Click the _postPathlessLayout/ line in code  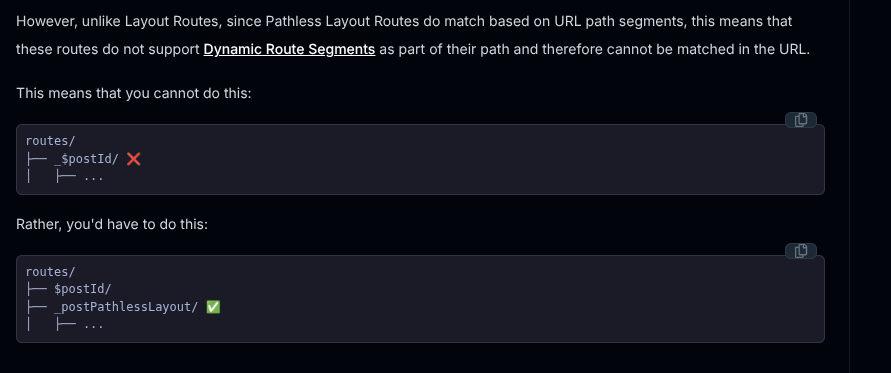click(x=126, y=307)
